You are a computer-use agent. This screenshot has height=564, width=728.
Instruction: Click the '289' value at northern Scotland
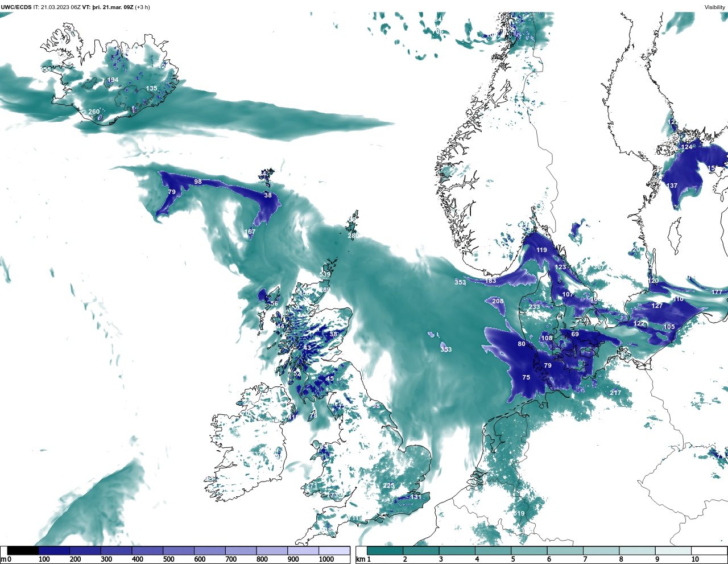click(325, 290)
